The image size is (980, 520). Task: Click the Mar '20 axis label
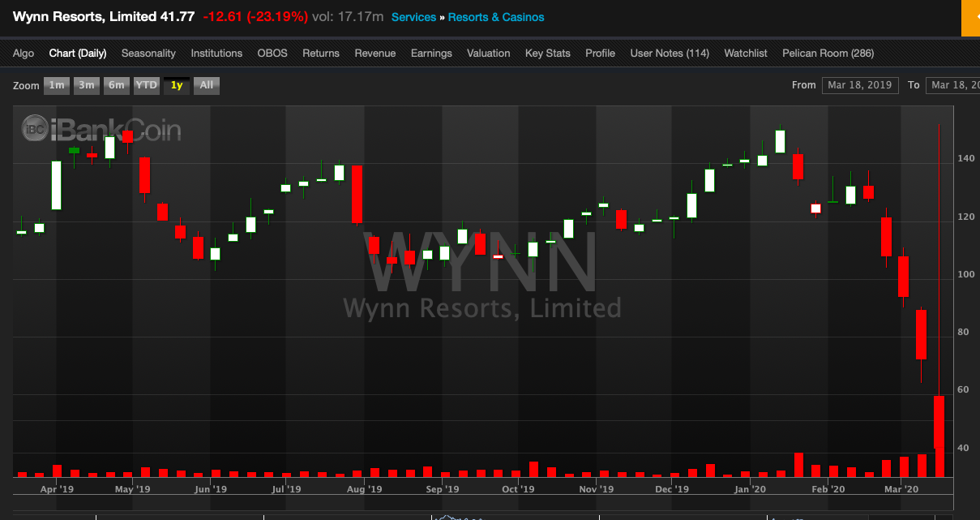tap(901, 489)
